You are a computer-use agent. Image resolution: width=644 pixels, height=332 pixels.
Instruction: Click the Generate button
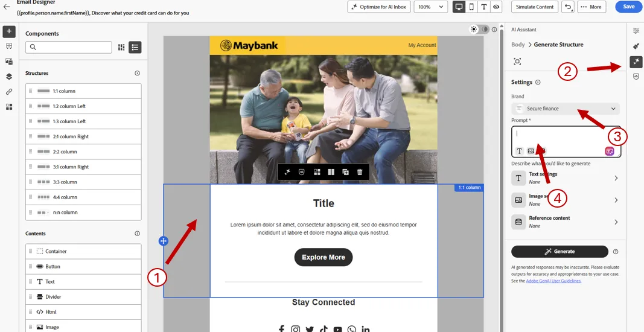(x=560, y=252)
